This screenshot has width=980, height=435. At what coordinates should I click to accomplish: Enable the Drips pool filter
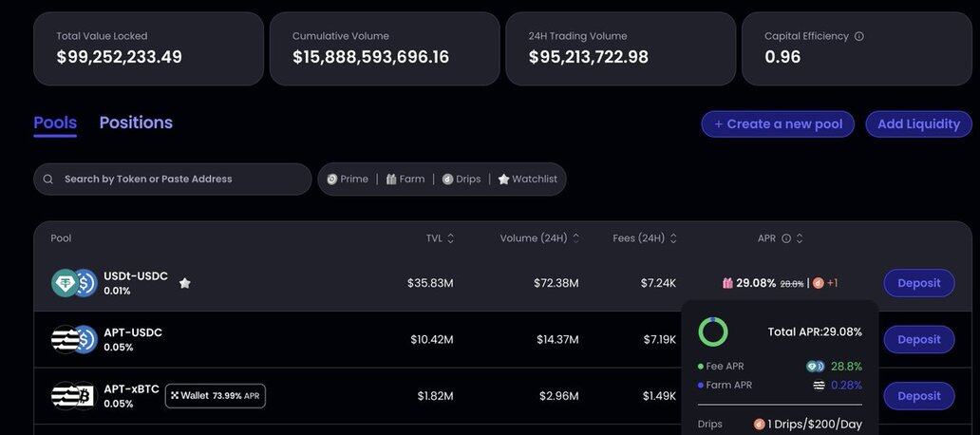click(462, 179)
